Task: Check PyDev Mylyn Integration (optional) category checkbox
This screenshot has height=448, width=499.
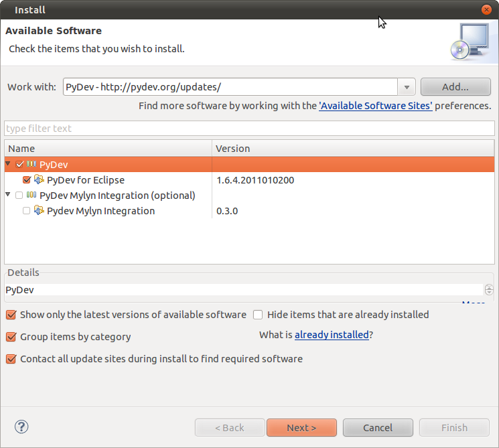Action: (19, 195)
